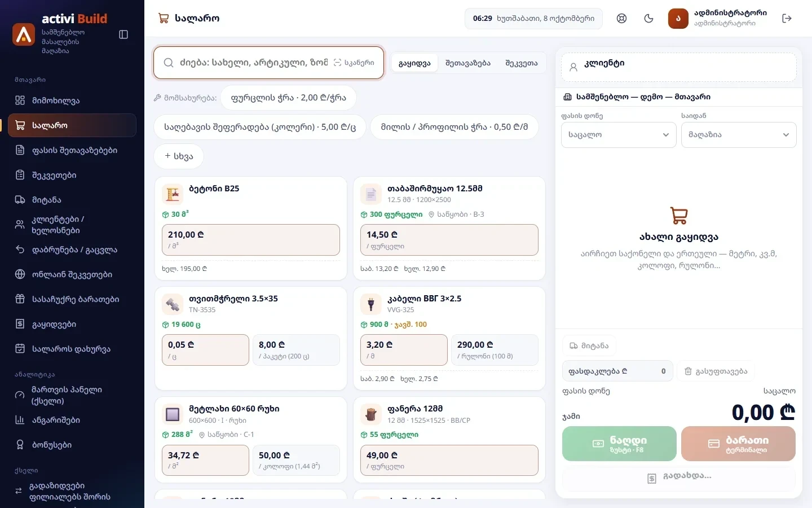Open მიტანა delivery page in sidebar
The image size is (812, 508).
point(72,200)
